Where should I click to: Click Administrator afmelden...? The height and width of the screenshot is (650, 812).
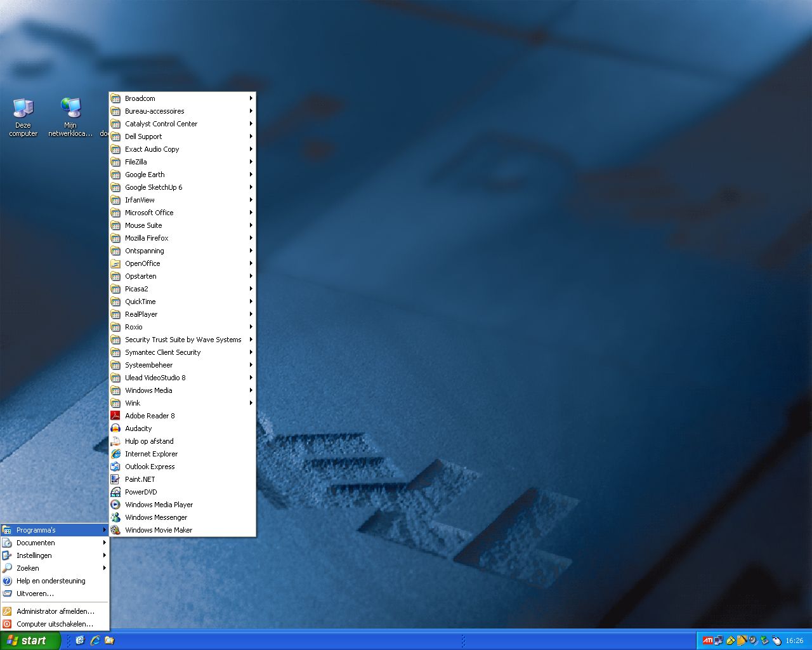click(55, 611)
